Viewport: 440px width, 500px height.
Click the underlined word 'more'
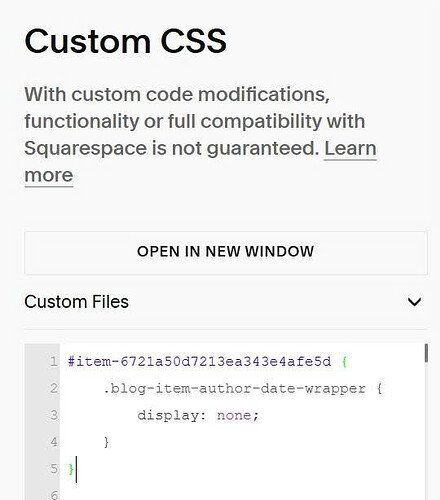pyautogui.click(x=49, y=175)
